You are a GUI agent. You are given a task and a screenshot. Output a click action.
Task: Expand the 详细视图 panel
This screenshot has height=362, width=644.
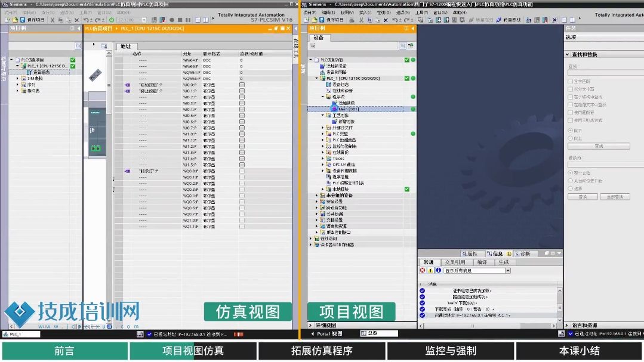310,325
